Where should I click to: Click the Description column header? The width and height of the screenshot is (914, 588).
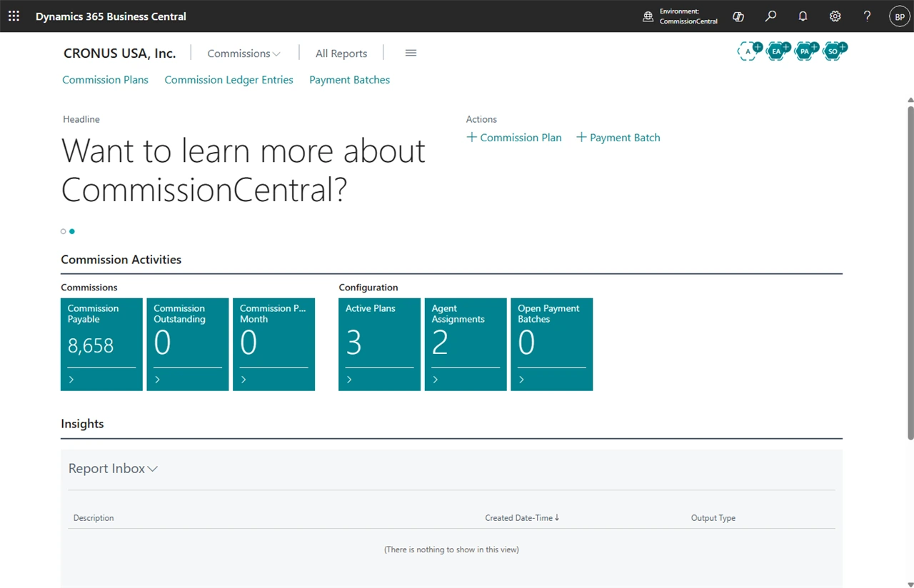click(94, 518)
